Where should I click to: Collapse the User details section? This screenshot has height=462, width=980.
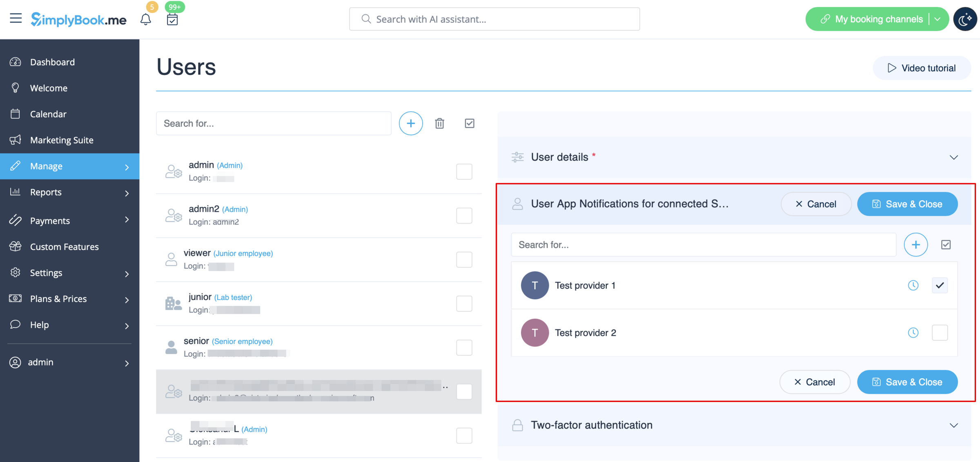[x=954, y=157]
